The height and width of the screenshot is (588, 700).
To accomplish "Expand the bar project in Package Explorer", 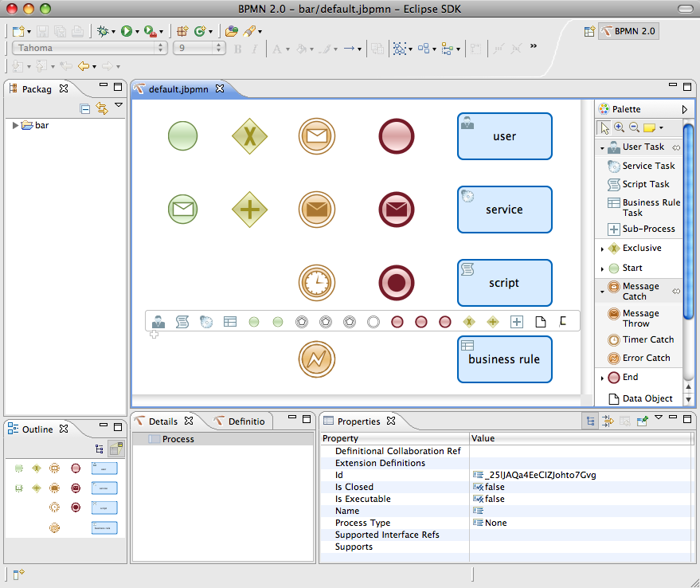I will 14,124.
